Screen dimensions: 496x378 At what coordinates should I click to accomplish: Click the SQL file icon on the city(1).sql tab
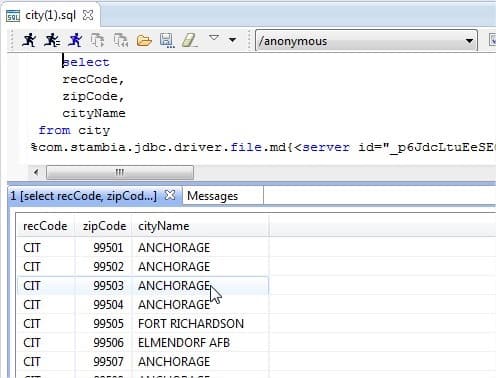(13, 16)
